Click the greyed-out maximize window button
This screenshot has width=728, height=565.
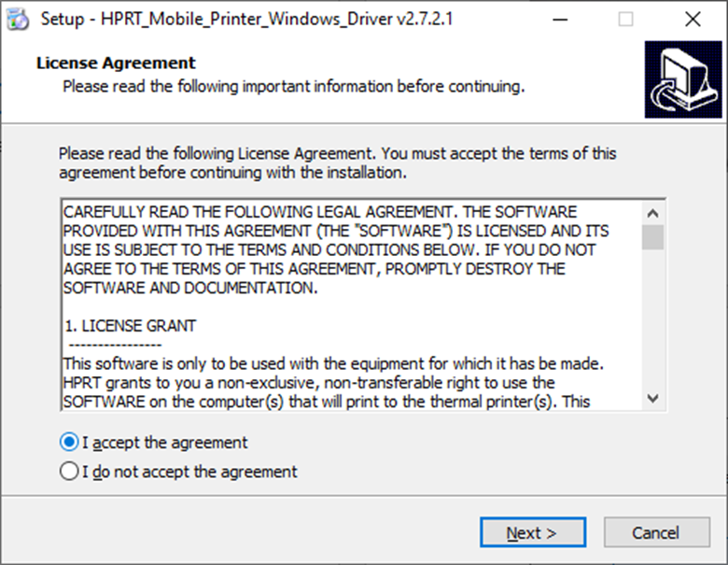(x=625, y=19)
